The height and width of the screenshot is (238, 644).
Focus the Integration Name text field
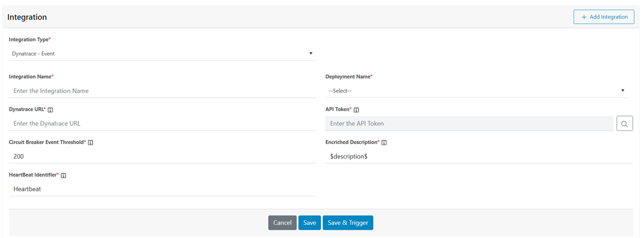click(x=162, y=91)
